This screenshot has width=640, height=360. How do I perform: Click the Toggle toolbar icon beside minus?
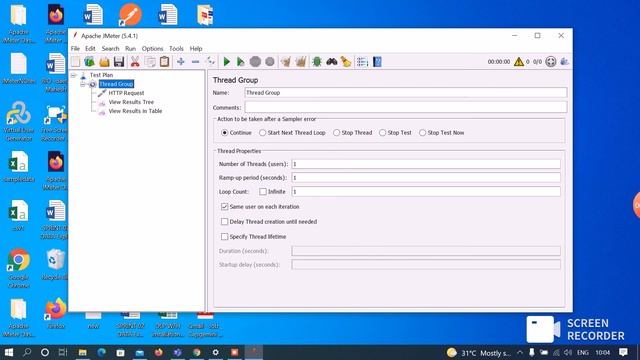click(211, 62)
